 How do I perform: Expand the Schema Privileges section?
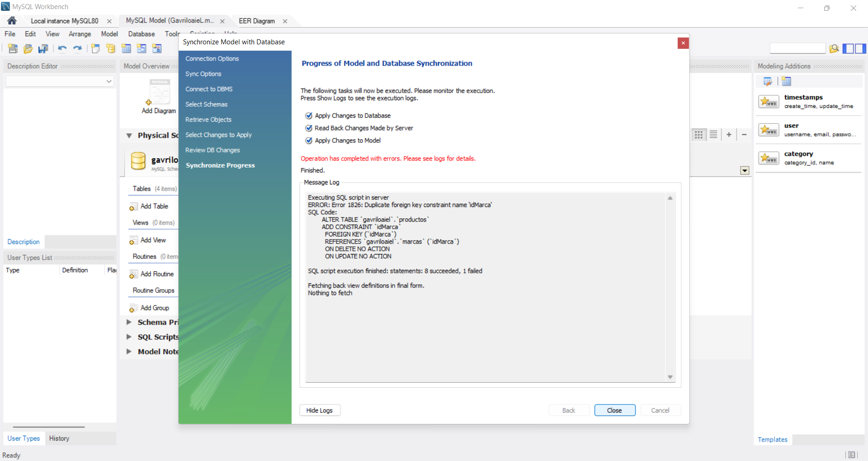point(129,322)
